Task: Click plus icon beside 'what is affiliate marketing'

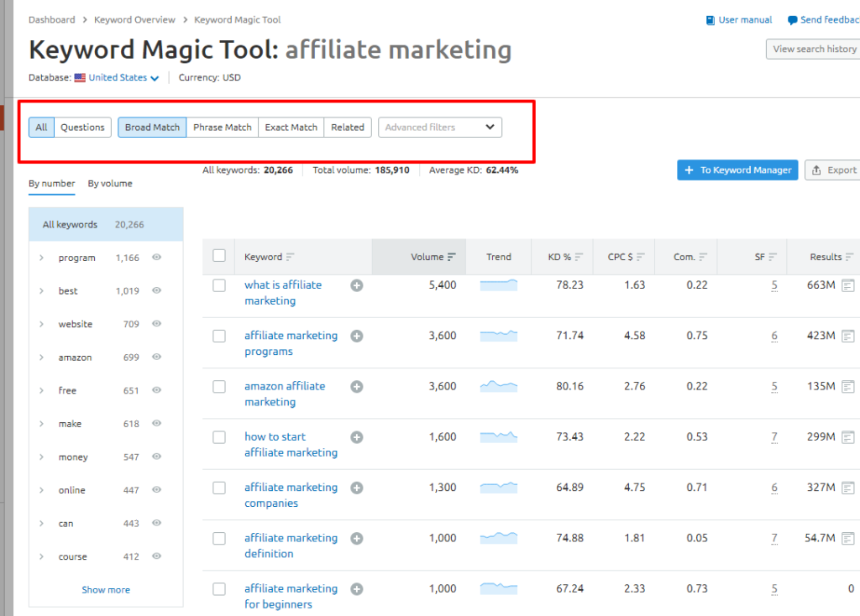Action: pyautogui.click(x=357, y=285)
